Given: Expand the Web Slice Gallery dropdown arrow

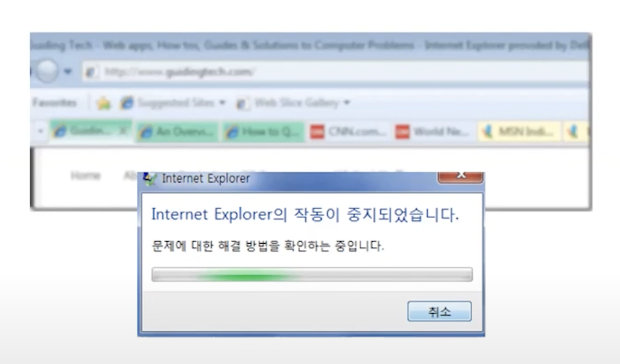Looking at the screenshot, I should (347, 103).
